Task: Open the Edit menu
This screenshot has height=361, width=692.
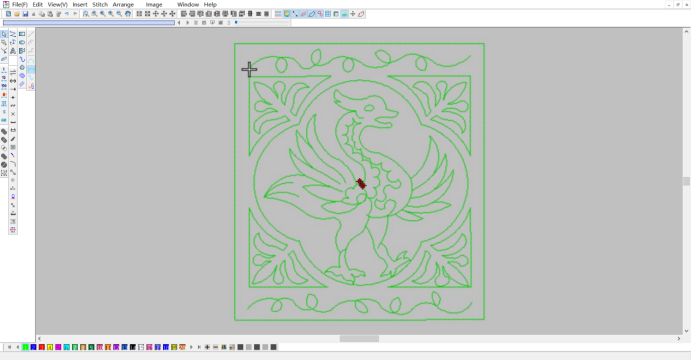Action: (38, 4)
